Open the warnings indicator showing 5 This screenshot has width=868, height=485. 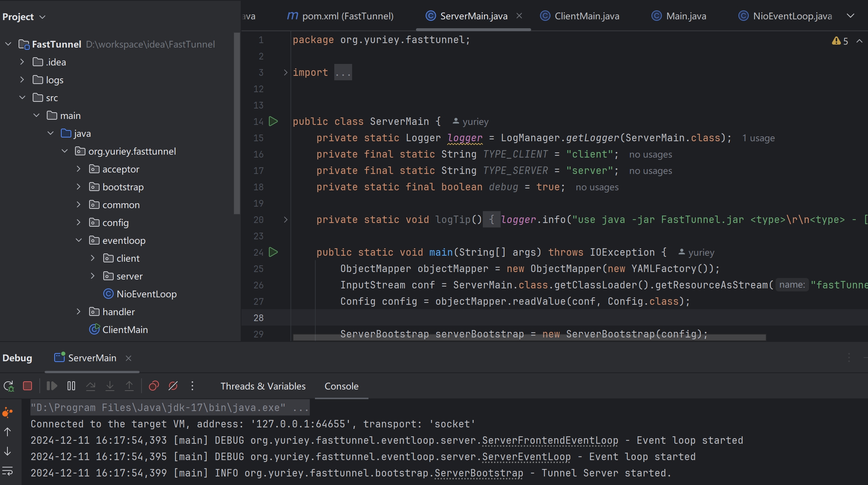click(840, 41)
